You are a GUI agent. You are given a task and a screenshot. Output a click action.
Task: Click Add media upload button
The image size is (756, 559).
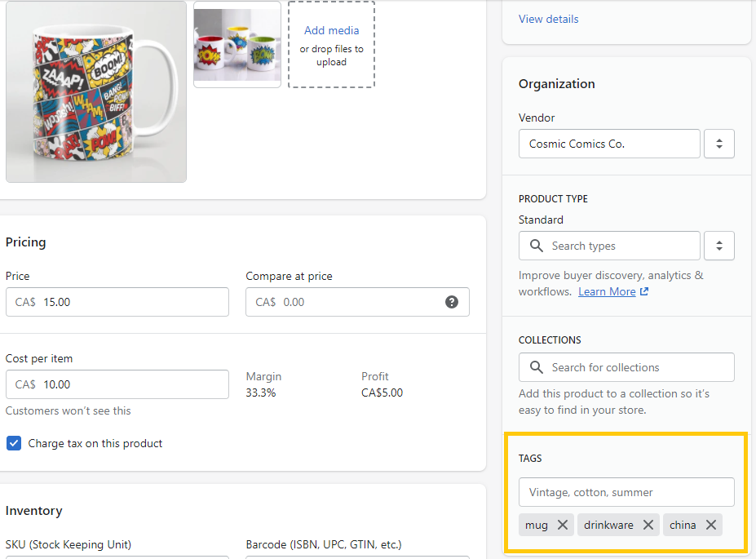coord(331,31)
